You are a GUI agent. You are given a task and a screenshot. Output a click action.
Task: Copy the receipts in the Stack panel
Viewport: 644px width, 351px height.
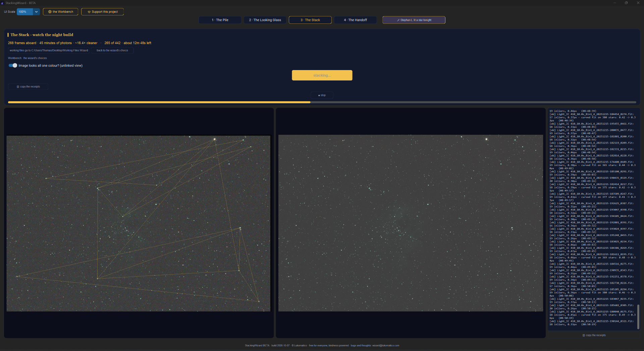(28, 86)
